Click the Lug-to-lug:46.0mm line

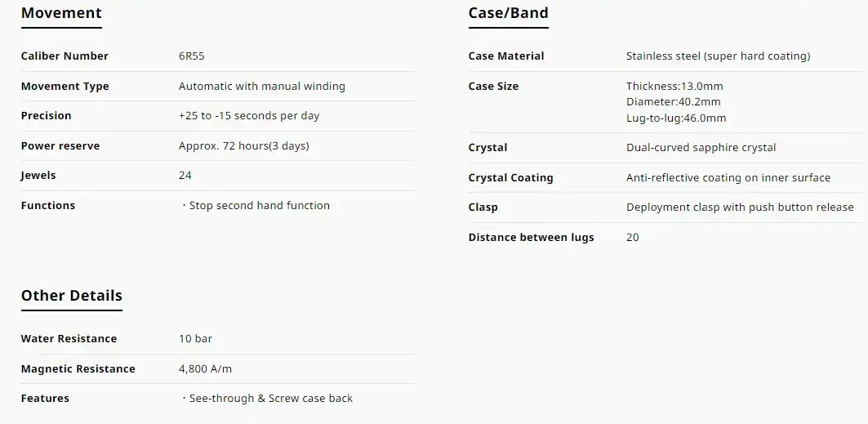coord(676,118)
